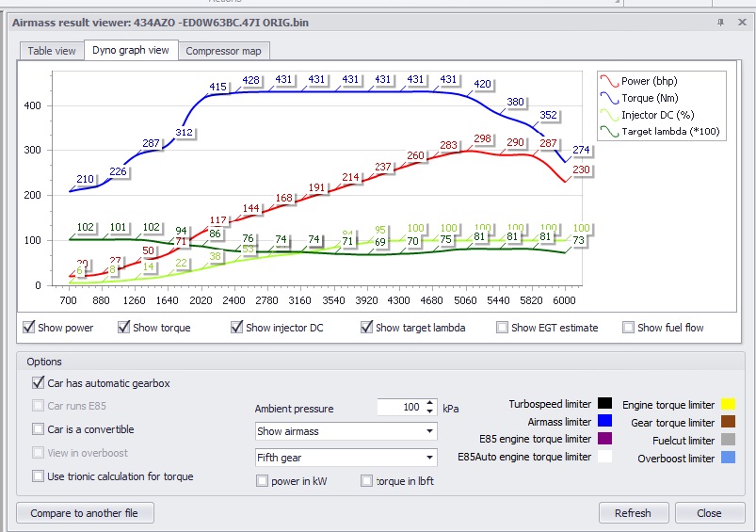Enable Show EGT estimate
Viewport: 756px width, 532px height.
tap(503, 328)
